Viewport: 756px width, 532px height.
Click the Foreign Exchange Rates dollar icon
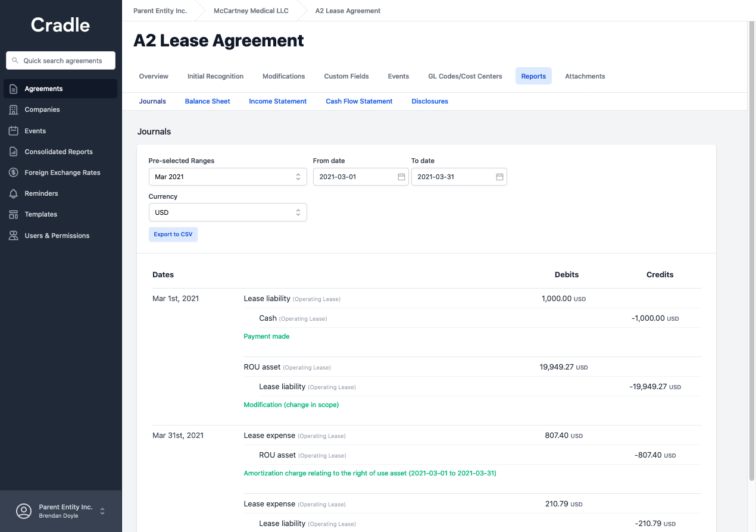(13, 173)
